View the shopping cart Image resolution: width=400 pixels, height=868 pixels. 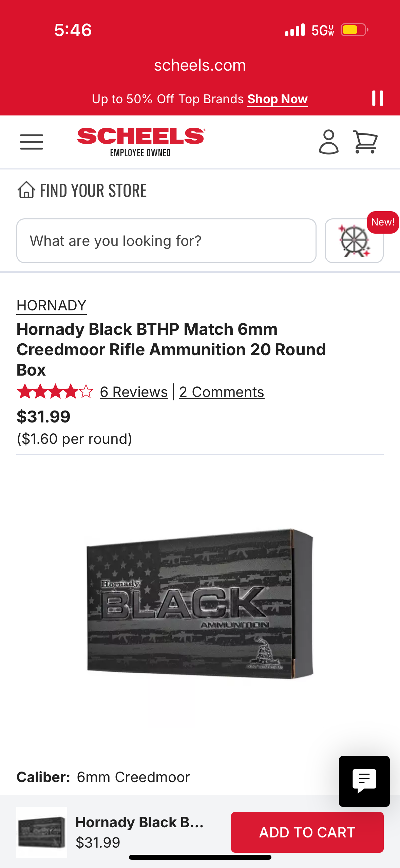(x=365, y=142)
